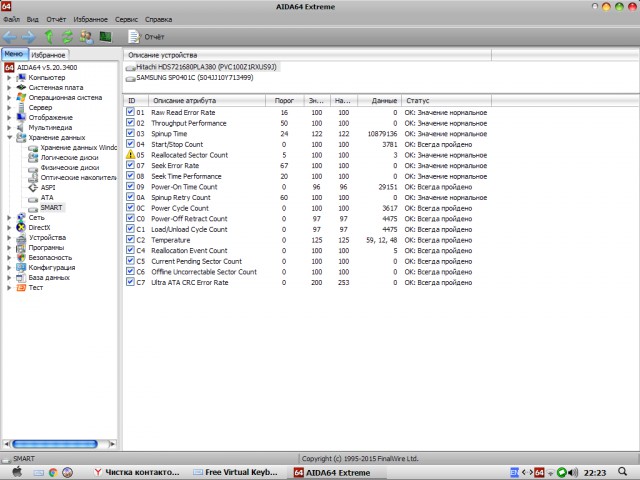Uncheck the Ultra ATA CRC Error Rate checkbox

[130, 282]
